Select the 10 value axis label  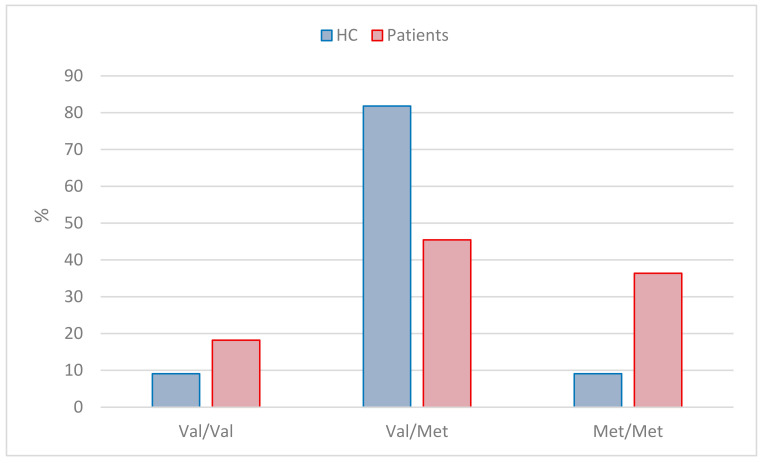point(73,370)
